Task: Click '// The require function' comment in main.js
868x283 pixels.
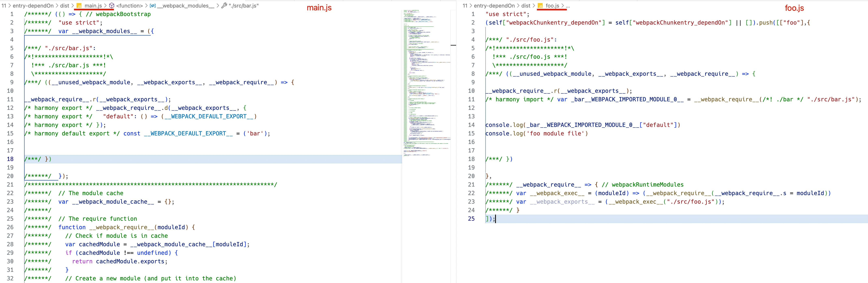Action: point(98,219)
